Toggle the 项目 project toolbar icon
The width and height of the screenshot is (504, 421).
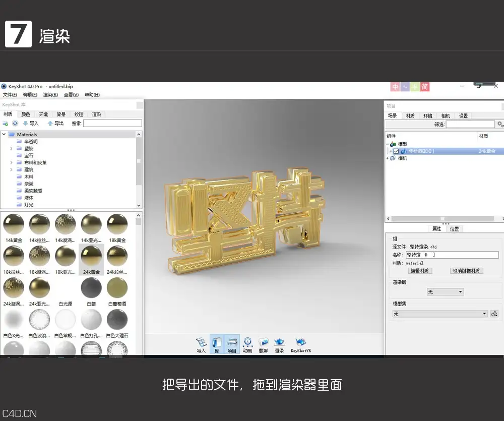click(x=232, y=345)
